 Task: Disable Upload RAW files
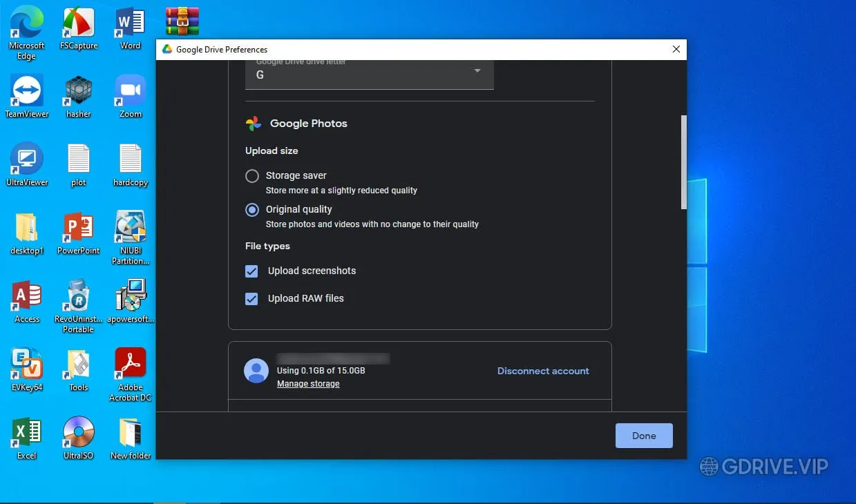tap(251, 298)
